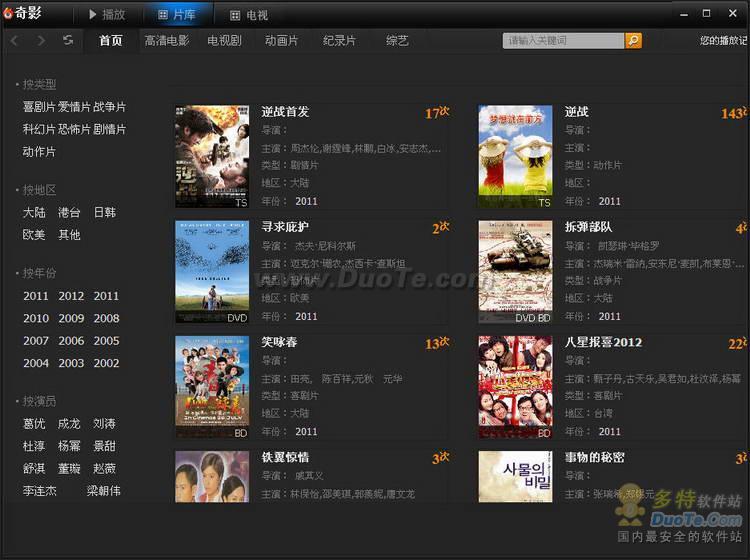Choose year 2002 filter
750x560 pixels.
click(x=106, y=363)
